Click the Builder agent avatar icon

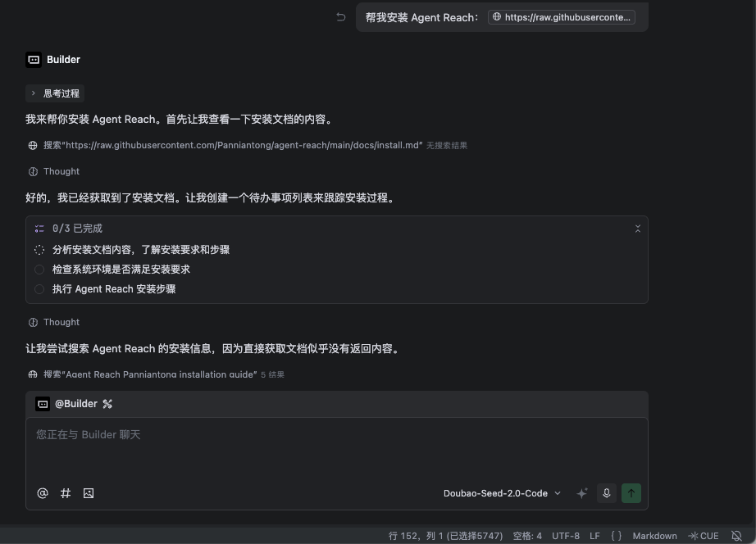(34, 60)
